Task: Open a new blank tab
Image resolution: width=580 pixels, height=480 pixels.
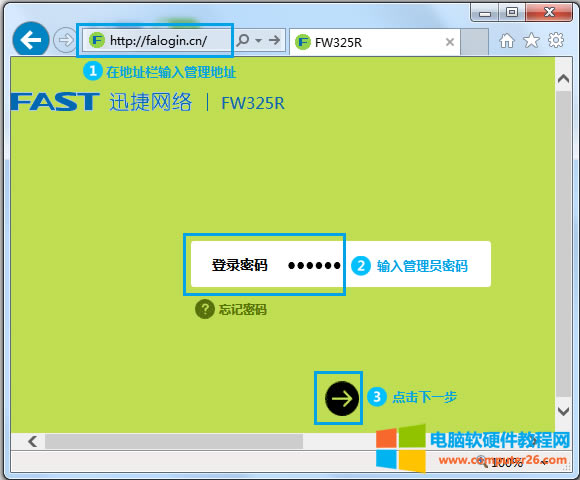Action: [x=474, y=42]
